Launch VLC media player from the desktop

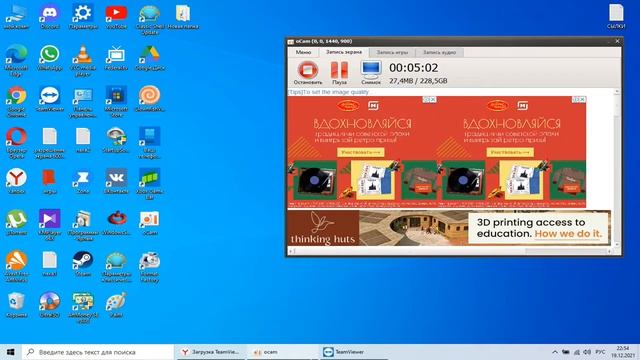pyautogui.click(x=83, y=60)
